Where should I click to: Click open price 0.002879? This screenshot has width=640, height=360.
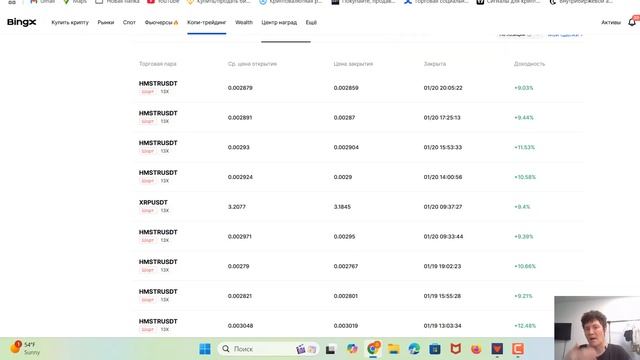pos(240,88)
